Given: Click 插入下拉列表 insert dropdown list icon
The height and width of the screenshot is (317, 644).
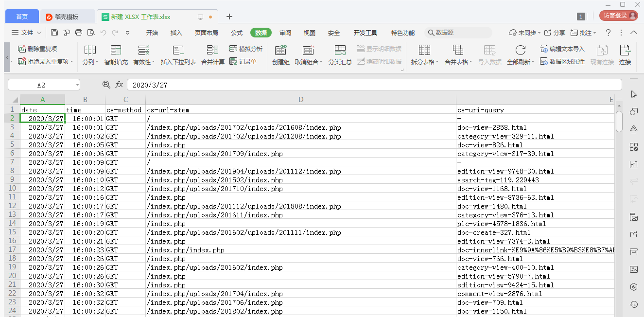Looking at the screenshot, I should 178,50.
